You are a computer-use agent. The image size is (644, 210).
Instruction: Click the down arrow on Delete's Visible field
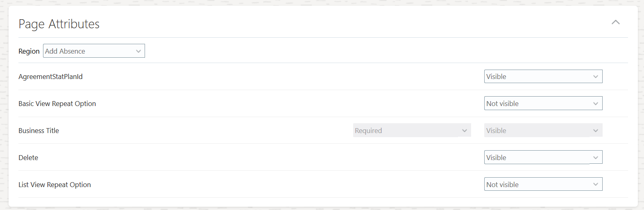click(596, 158)
